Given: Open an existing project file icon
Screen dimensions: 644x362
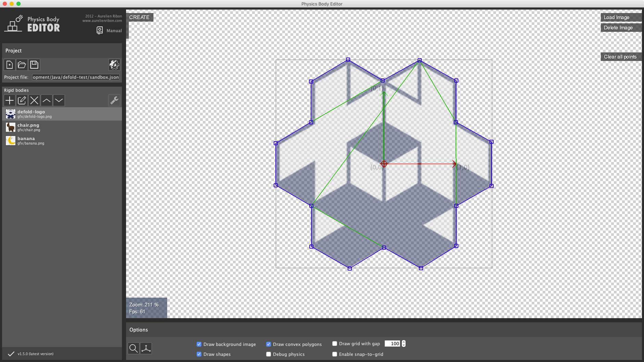Looking at the screenshot, I should tap(22, 65).
